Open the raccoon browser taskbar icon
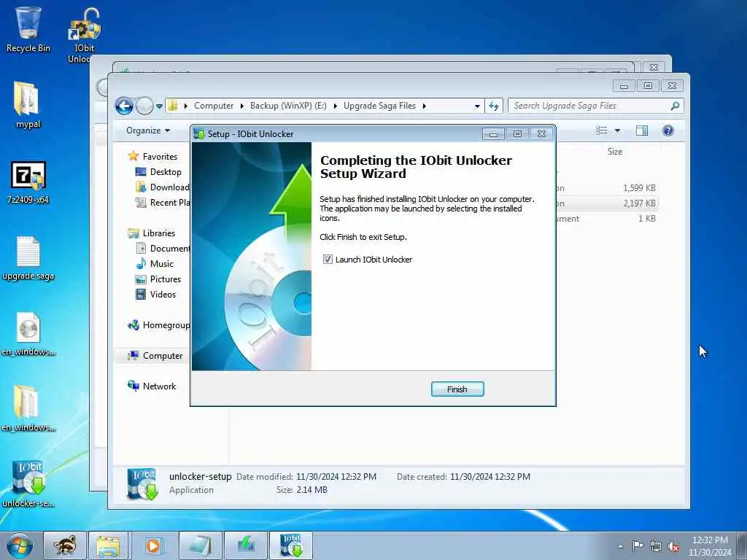Viewport: 747px width, 560px height. [x=65, y=545]
